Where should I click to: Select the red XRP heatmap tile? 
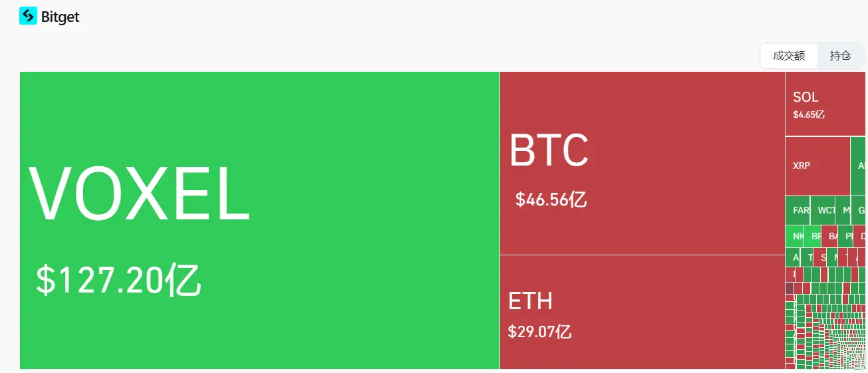click(x=817, y=166)
